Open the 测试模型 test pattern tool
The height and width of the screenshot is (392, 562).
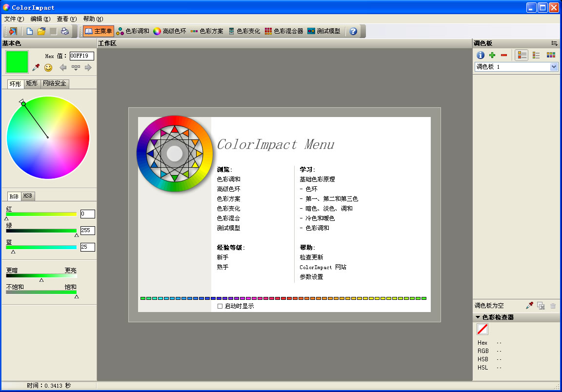click(323, 31)
